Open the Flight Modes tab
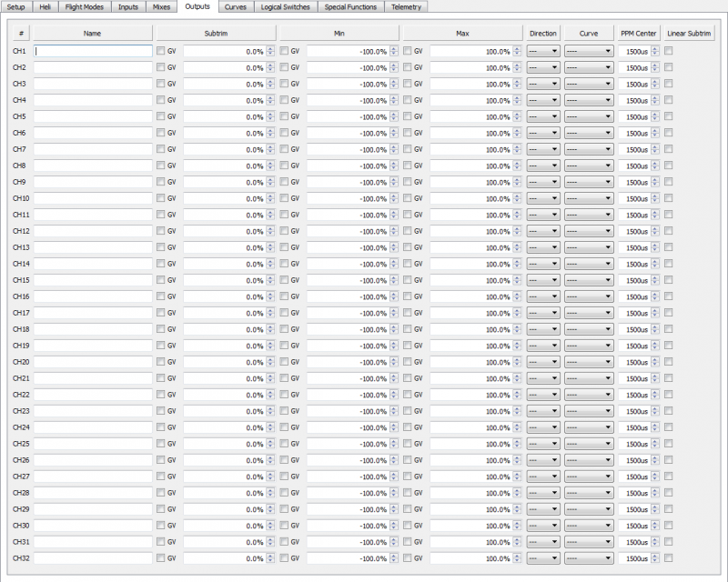The height and width of the screenshot is (582, 728). click(x=83, y=5)
